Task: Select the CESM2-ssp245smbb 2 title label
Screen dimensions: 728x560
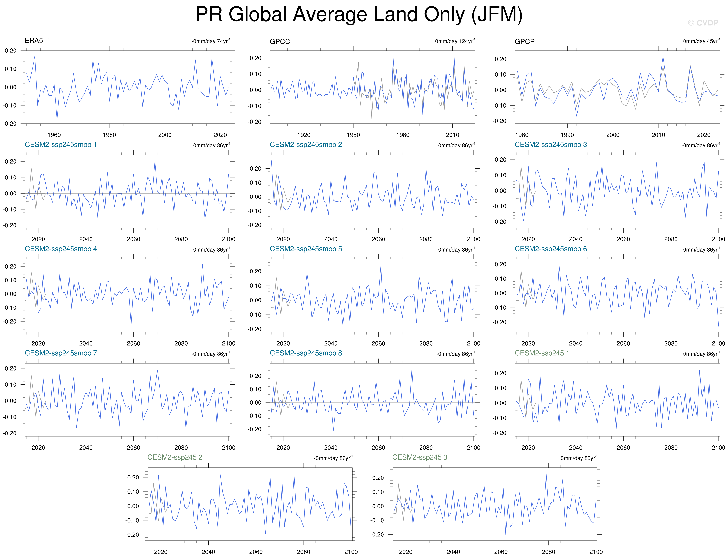Action: [306, 145]
